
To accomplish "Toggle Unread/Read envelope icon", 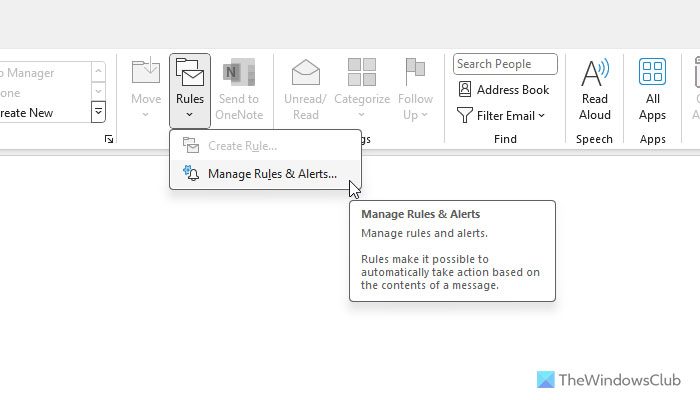I will (x=305, y=73).
